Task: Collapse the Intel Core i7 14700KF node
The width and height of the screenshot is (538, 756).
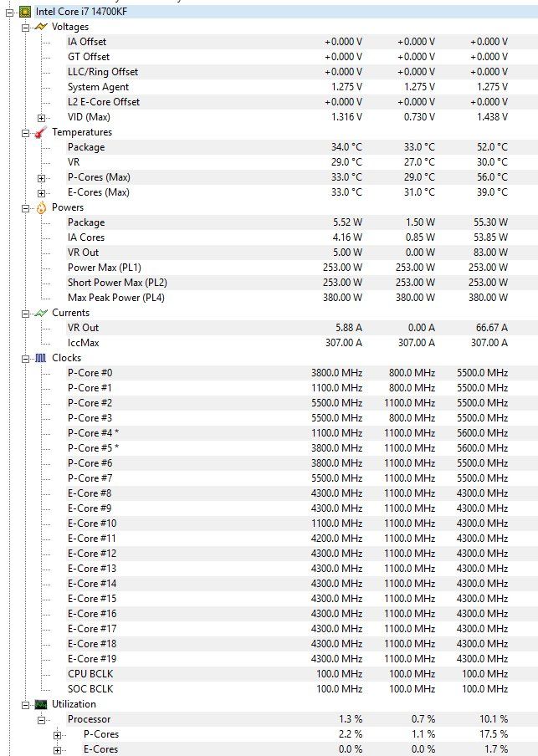Action: [x=10, y=13]
